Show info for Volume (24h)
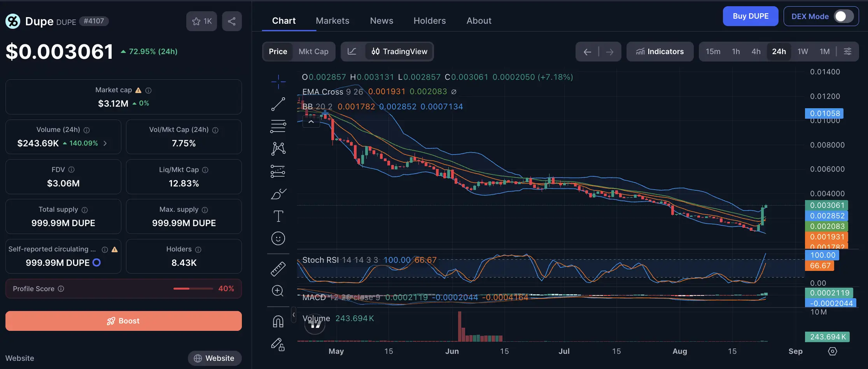 coord(87,130)
